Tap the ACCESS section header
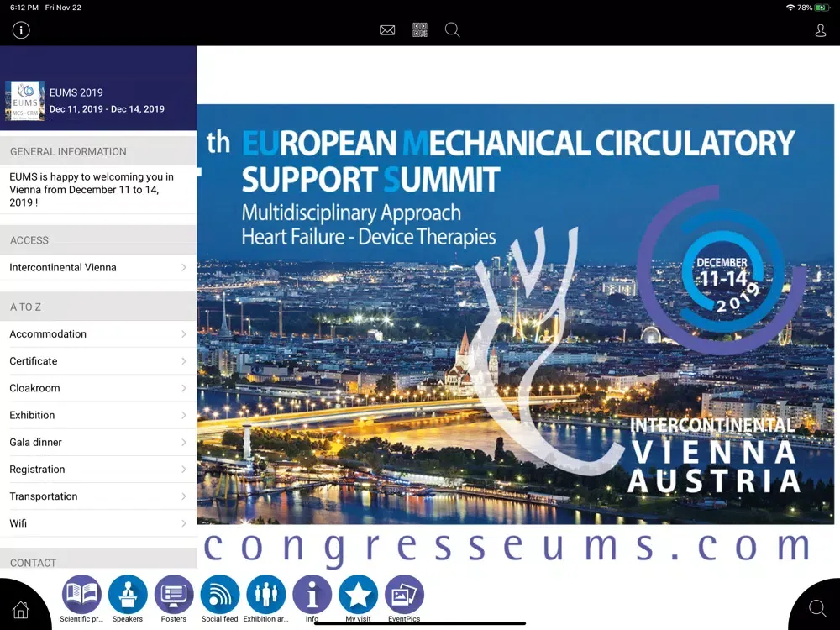This screenshot has height=630, width=840. point(98,240)
